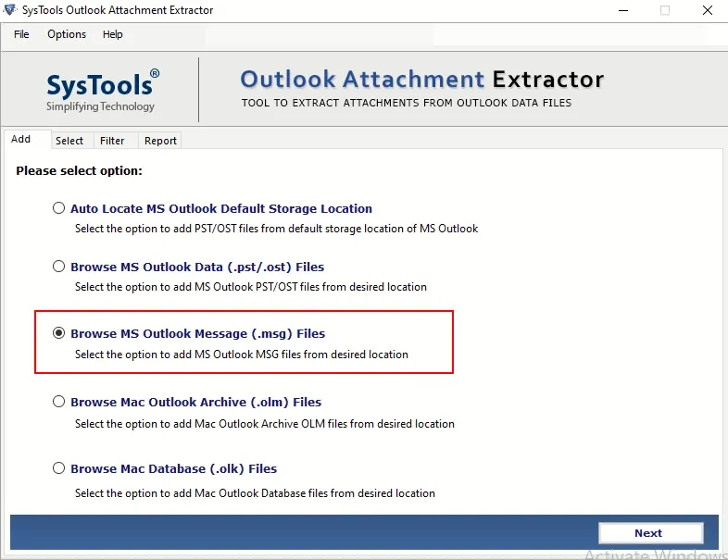Open the File menu
The height and width of the screenshot is (560, 728).
(21, 34)
